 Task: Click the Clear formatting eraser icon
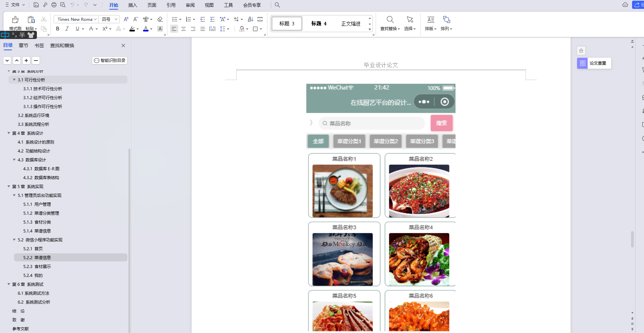click(x=160, y=19)
